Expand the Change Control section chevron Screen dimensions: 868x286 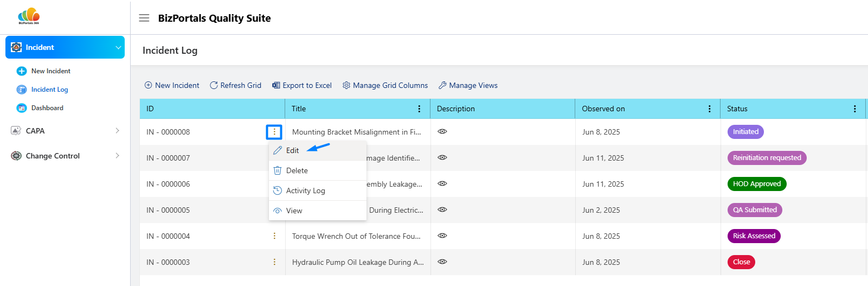[118, 156]
